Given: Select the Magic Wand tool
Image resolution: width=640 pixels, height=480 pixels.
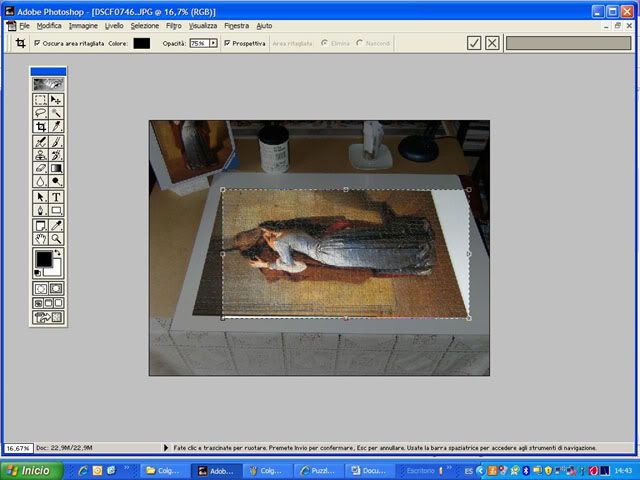Looking at the screenshot, I should coord(56,113).
